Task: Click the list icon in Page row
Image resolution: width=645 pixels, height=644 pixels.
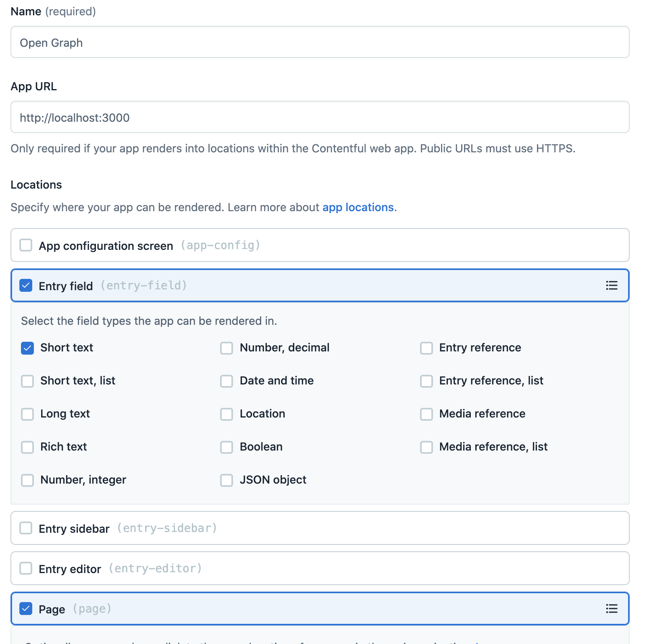Action: coord(611,609)
